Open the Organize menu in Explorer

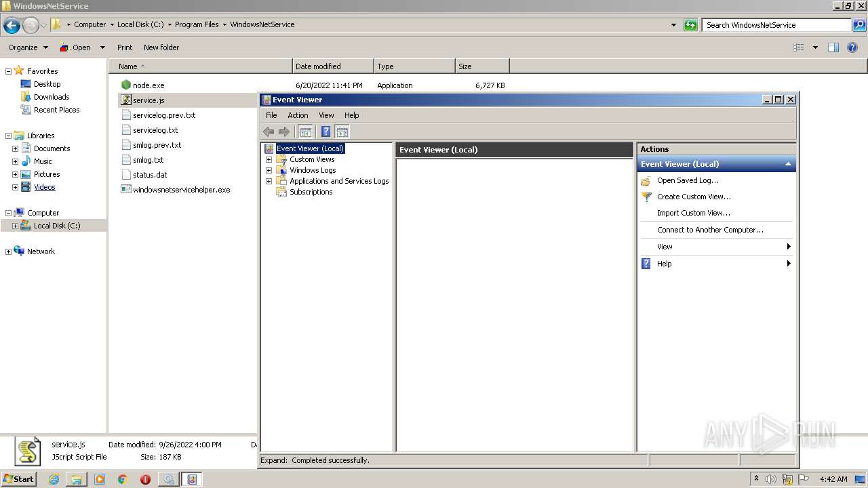(28, 47)
